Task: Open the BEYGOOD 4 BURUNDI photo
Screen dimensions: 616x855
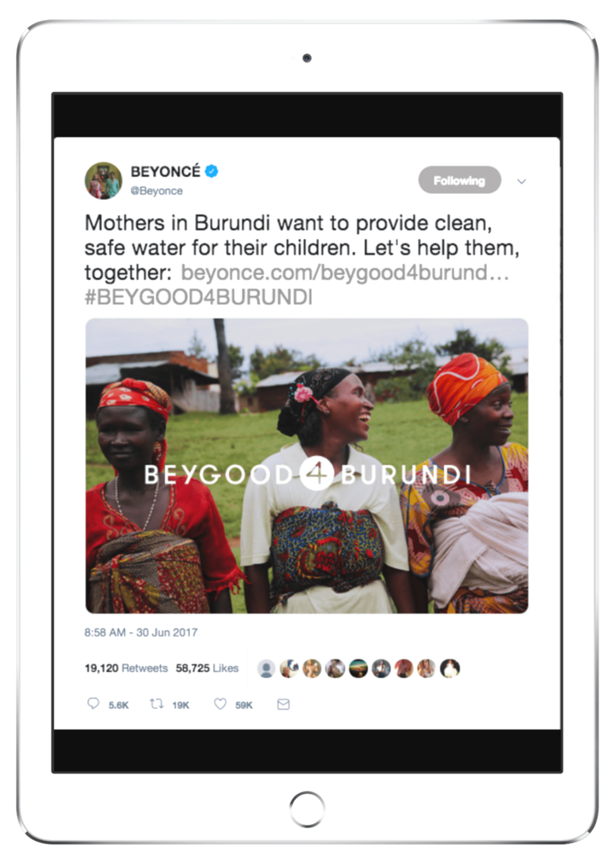Action: [307, 466]
